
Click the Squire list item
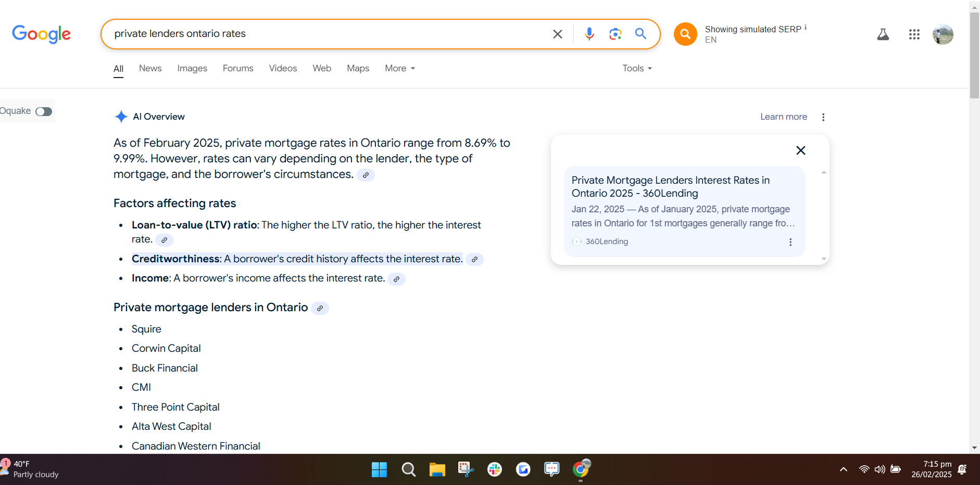coord(146,329)
